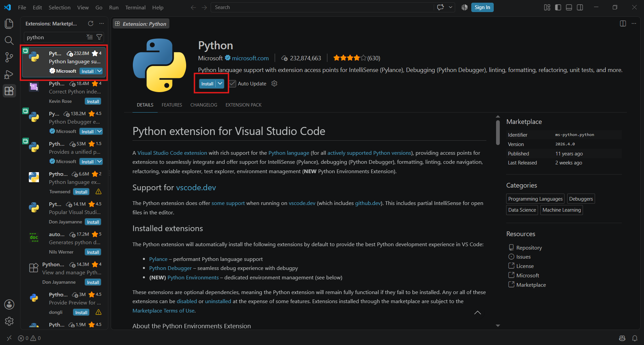
Task: Toggle the secondary side bar
Action: click(580, 7)
